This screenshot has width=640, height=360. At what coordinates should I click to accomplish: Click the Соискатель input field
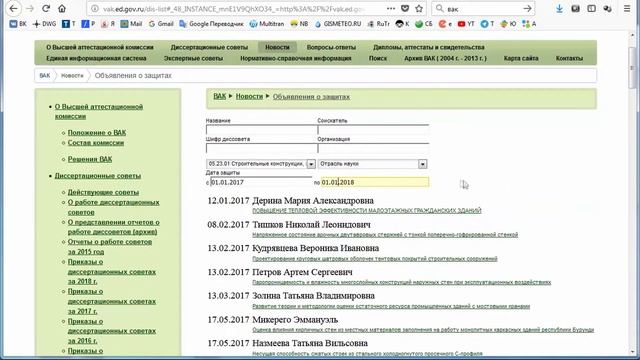(x=373, y=130)
